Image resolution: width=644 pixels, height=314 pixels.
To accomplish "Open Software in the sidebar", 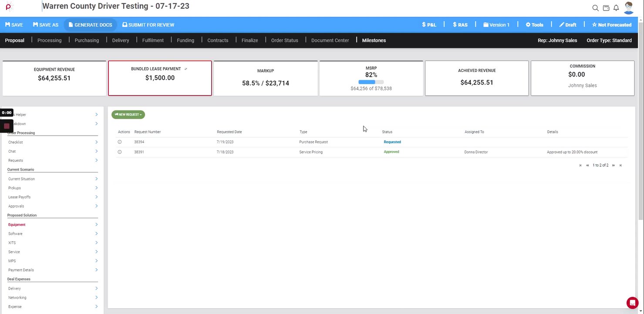I will 15,234.
